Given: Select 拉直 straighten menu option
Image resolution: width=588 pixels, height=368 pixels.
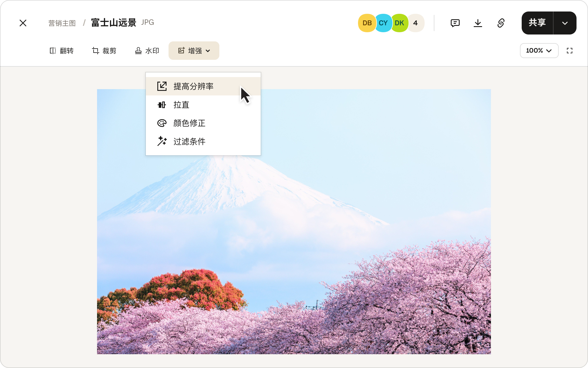Looking at the screenshot, I should [x=203, y=105].
